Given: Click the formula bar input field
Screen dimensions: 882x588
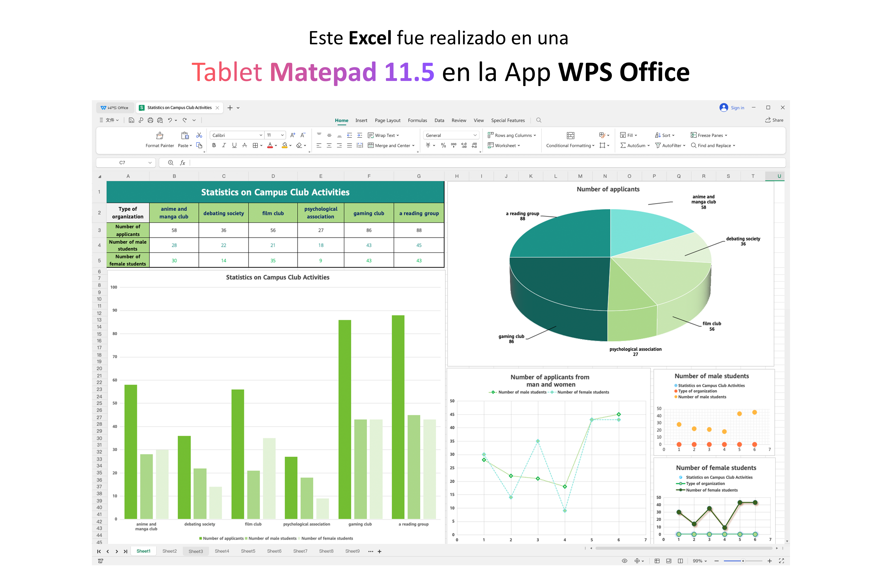Looking at the screenshot, I should (487, 162).
